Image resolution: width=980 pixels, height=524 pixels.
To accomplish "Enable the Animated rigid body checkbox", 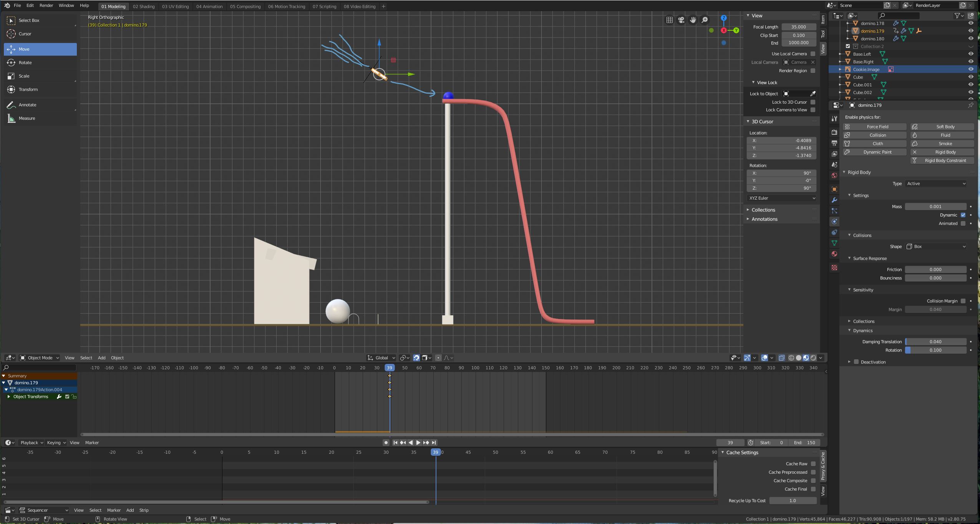I will [x=963, y=223].
